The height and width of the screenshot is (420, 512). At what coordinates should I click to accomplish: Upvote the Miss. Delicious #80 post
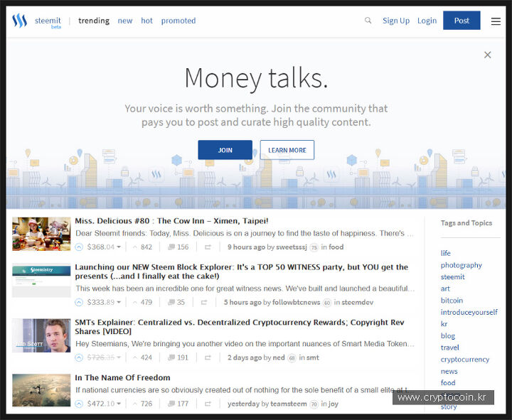click(x=79, y=247)
